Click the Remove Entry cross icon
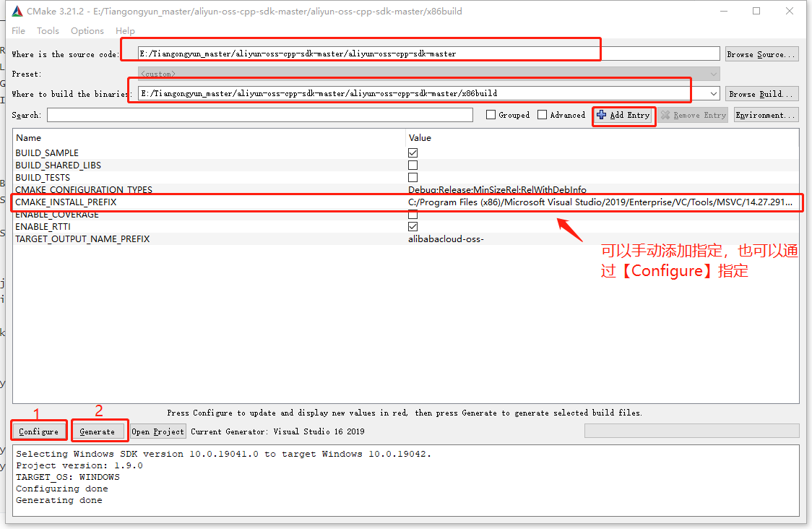 point(665,115)
